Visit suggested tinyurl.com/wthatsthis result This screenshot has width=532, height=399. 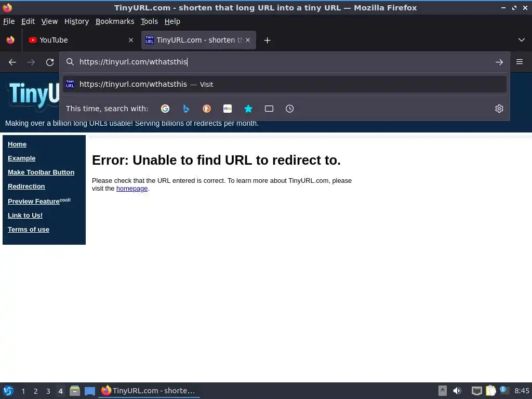point(285,84)
